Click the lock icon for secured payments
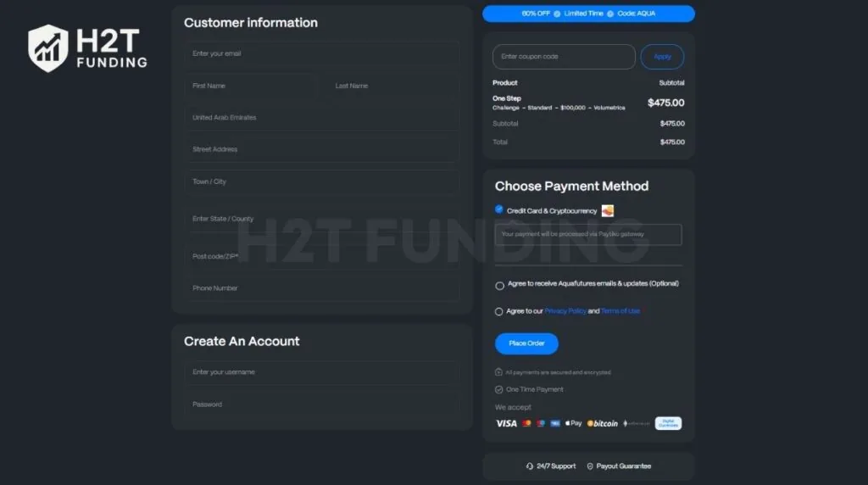Viewport: 868px width, 485px height. click(498, 372)
